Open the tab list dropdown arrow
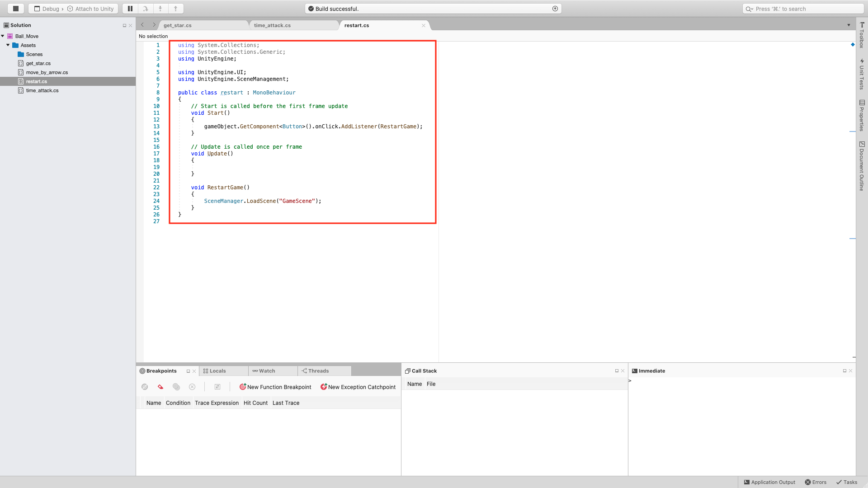The width and height of the screenshot is (868, 488). tap(849, 25)
